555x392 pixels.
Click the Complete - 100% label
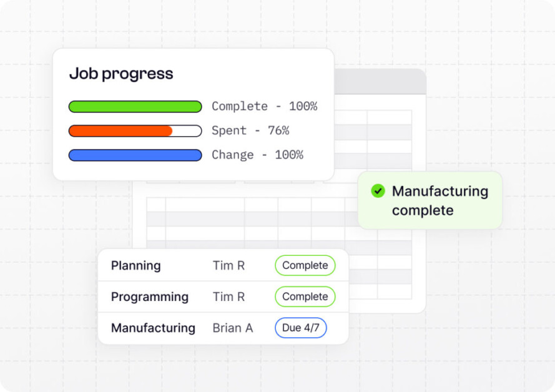264,107
